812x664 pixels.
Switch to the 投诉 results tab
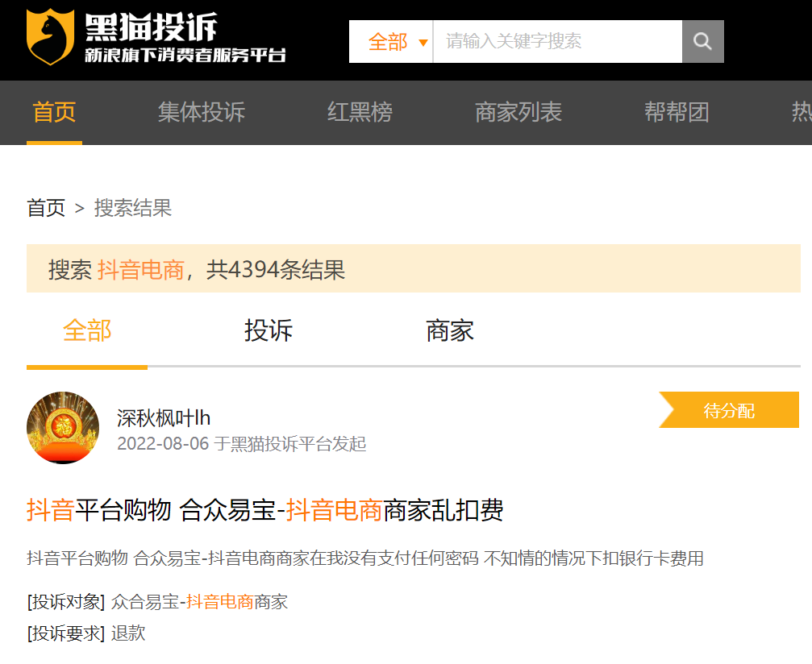click(x=269, y=330)
